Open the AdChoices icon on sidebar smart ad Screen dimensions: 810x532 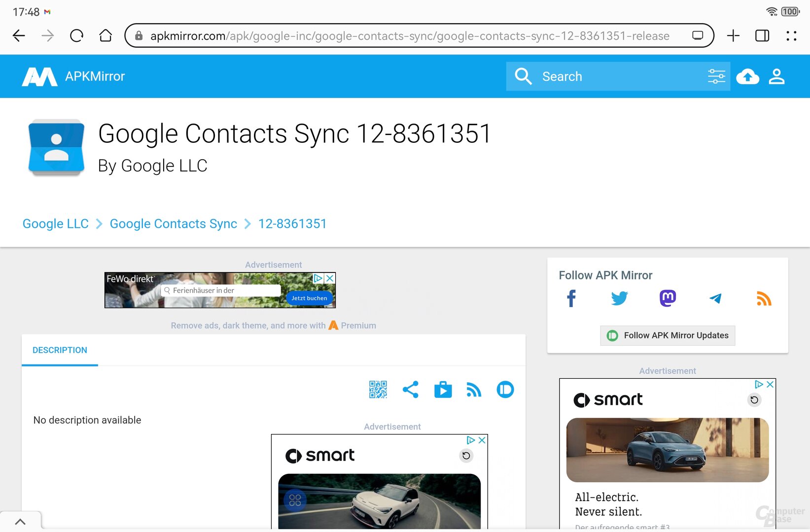point(759,384)
